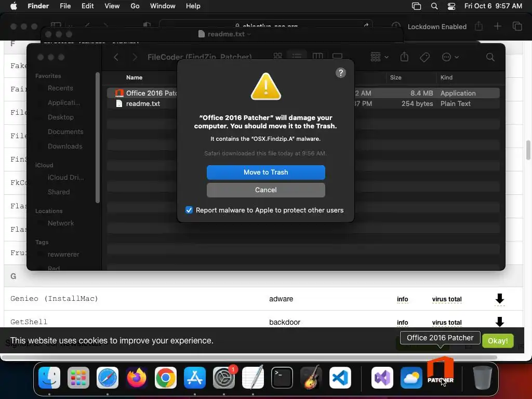Open Safari from the Dock
The image size is (532, 399).
pyautogui.click(x=108, y=378)
